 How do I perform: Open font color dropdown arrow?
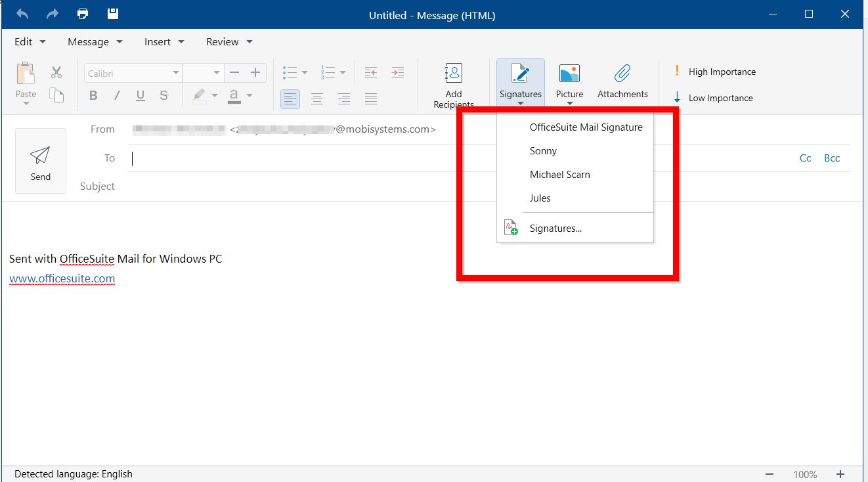(250, 96)
